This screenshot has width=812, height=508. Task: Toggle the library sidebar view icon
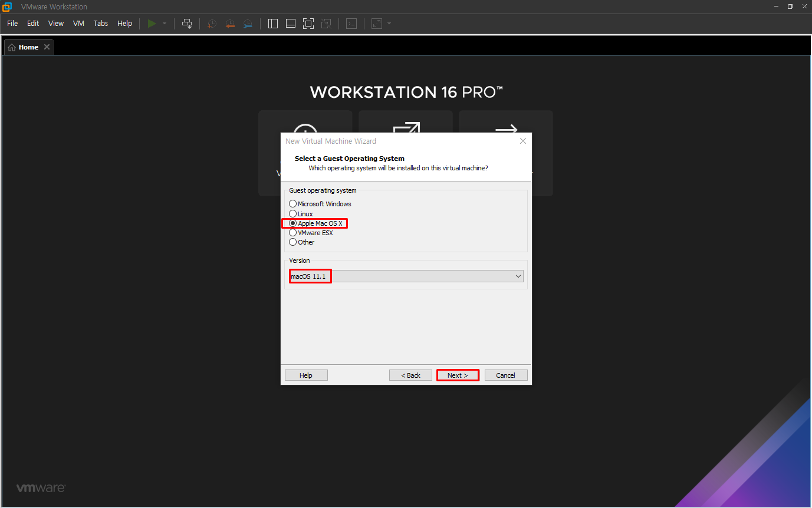pyautogui.click(x=273, y=24)
